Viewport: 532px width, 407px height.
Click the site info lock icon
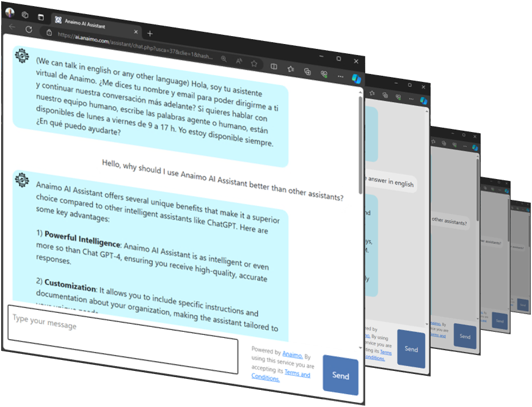(x=49, y=32)
